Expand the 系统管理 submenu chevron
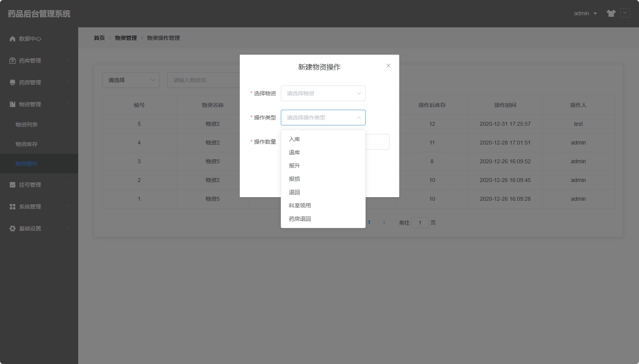The image size is (639, 364). tap(68, 206)
